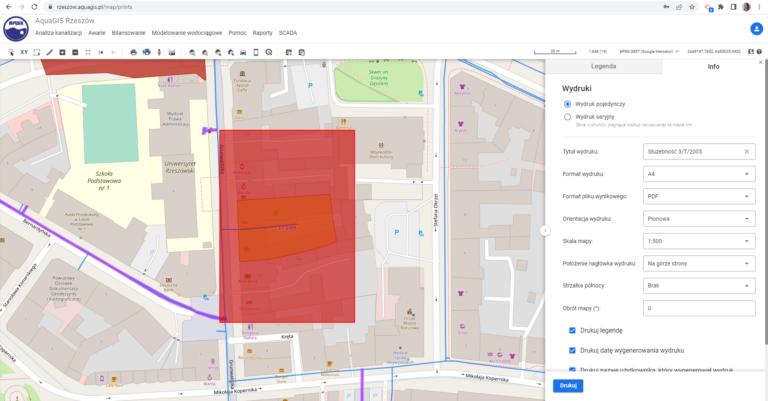Uncheck the Drukuj legendę checkbox
The width and height of the screenshot is (768, 401).
(x=572, y=330)
